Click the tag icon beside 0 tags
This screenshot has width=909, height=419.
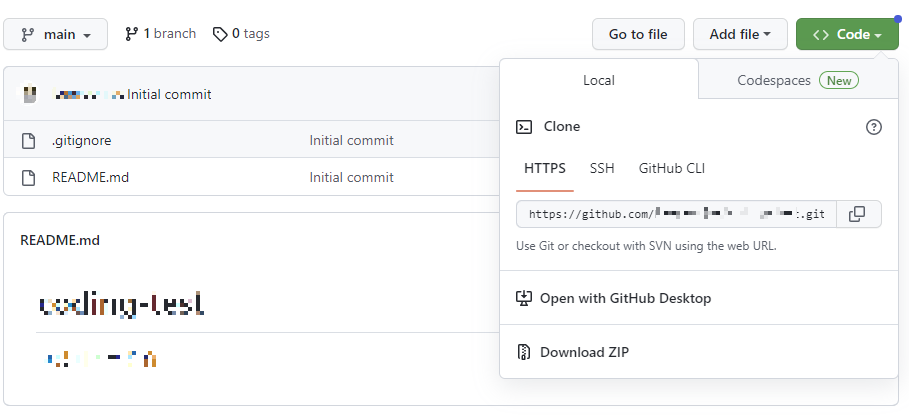pos(220,35)
